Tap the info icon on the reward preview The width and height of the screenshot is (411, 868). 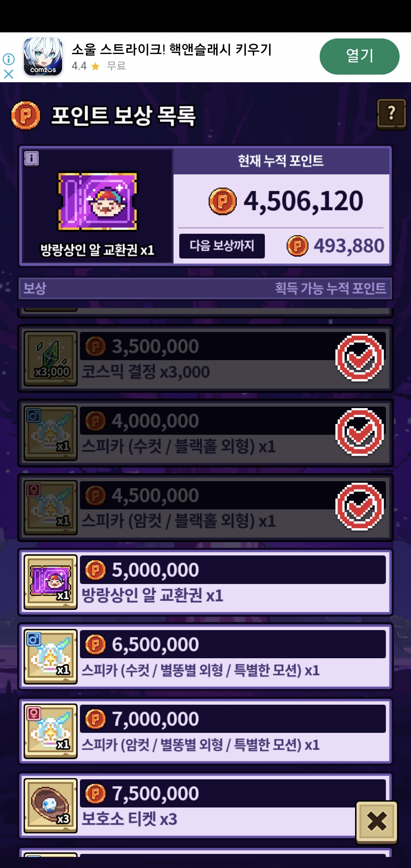pos(32,158)
